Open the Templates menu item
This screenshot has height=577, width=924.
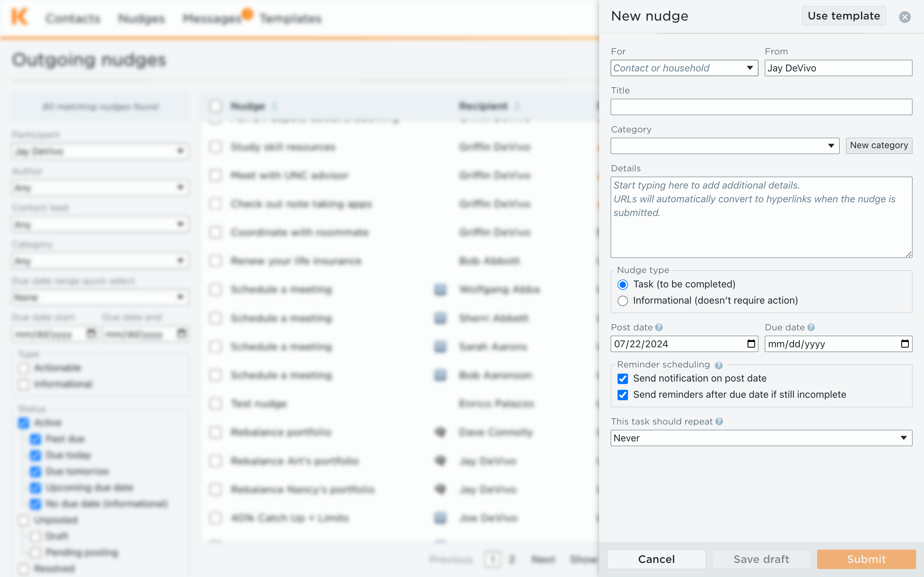click(x=291, y=18)
